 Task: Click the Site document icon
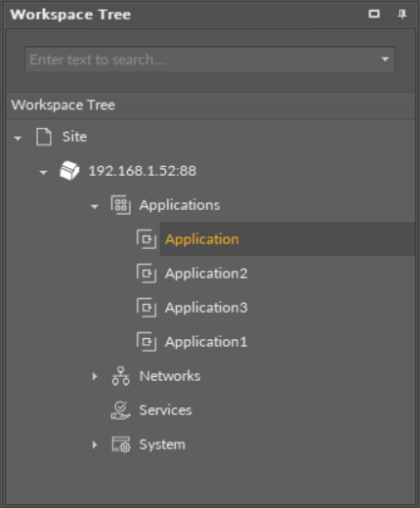pyautogui.click(x=44, y=137)
